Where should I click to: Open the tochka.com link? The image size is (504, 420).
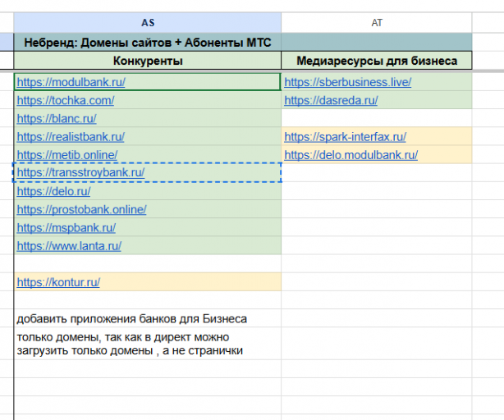pos(66,101)
